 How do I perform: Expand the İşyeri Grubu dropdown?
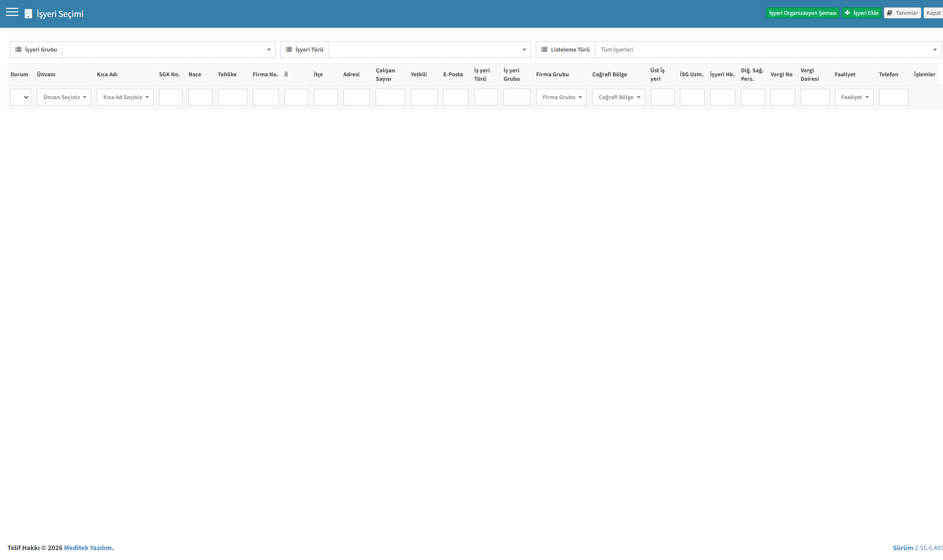pyautogui.click(x=168, y=50)
